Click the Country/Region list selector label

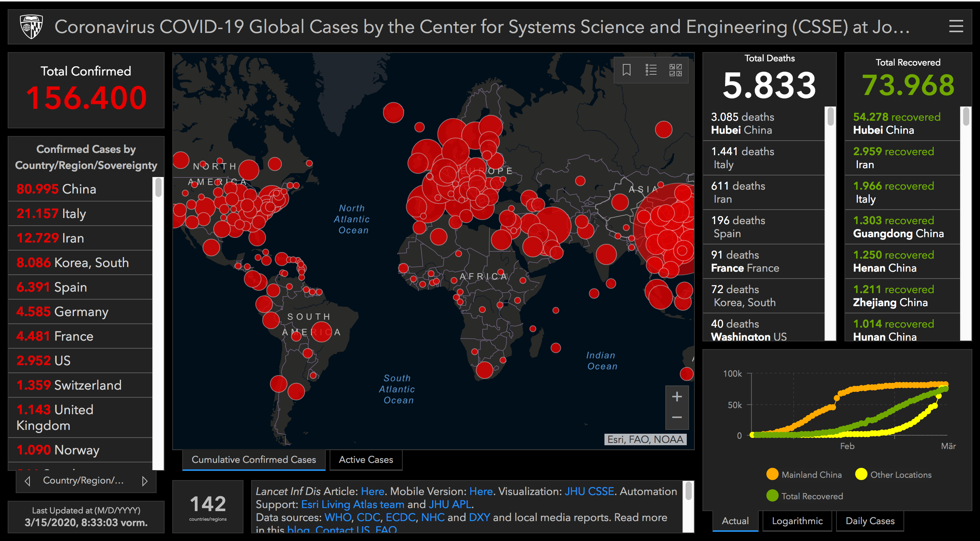(83, 480)
